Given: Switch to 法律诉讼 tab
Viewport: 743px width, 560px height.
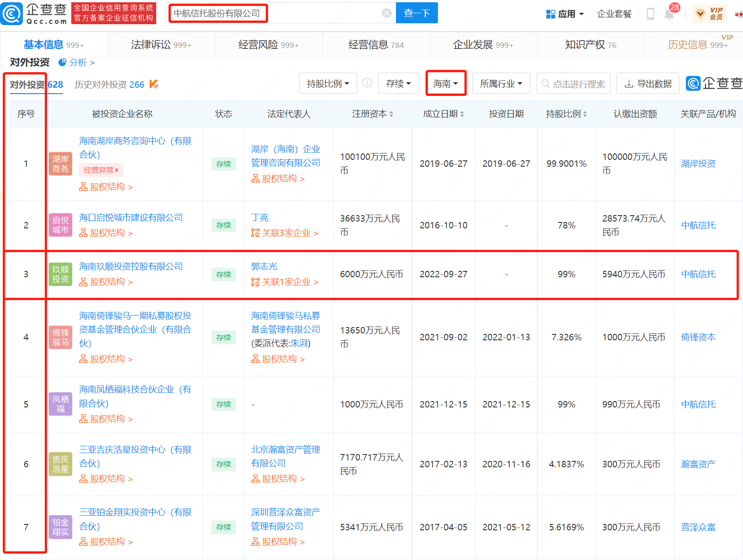Looking at the screenshot, I should (161, 45).
